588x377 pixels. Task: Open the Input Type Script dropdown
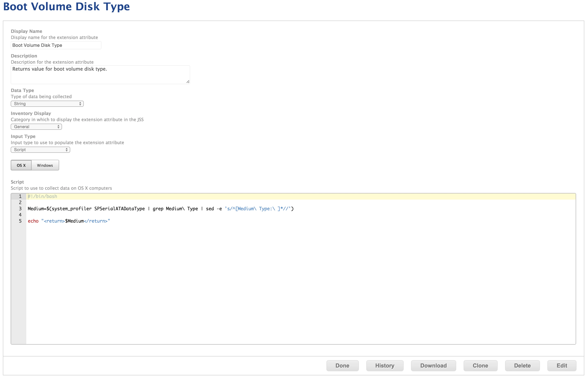pos(40,150)
